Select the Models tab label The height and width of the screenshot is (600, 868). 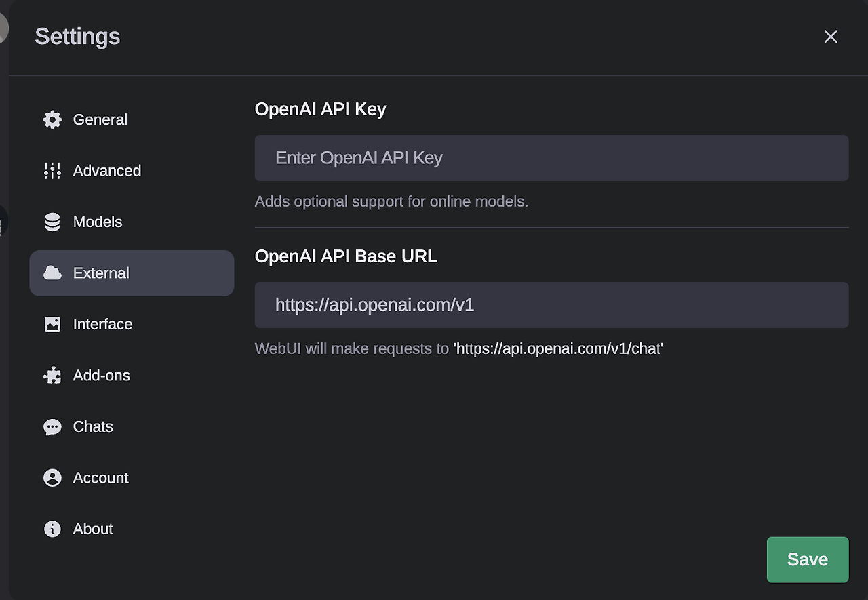tap(97, 222)
